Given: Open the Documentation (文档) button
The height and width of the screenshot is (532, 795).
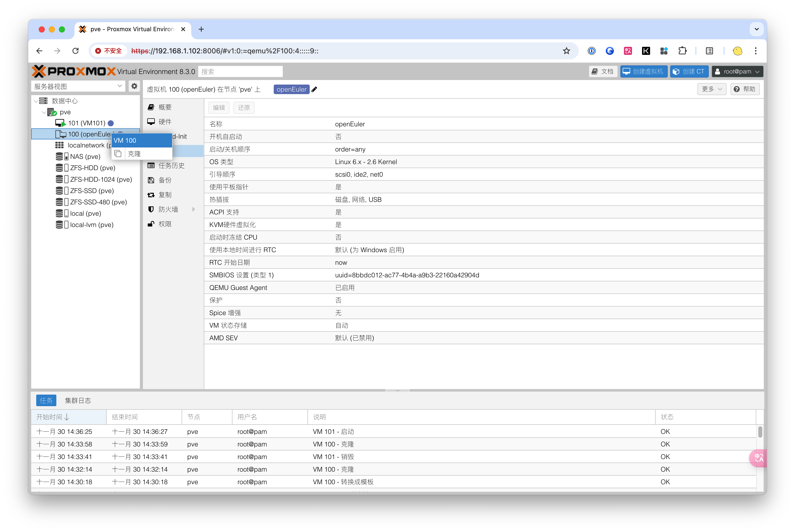Looking at the screenshot, I should pyautogui.click(x=603, y=71).
